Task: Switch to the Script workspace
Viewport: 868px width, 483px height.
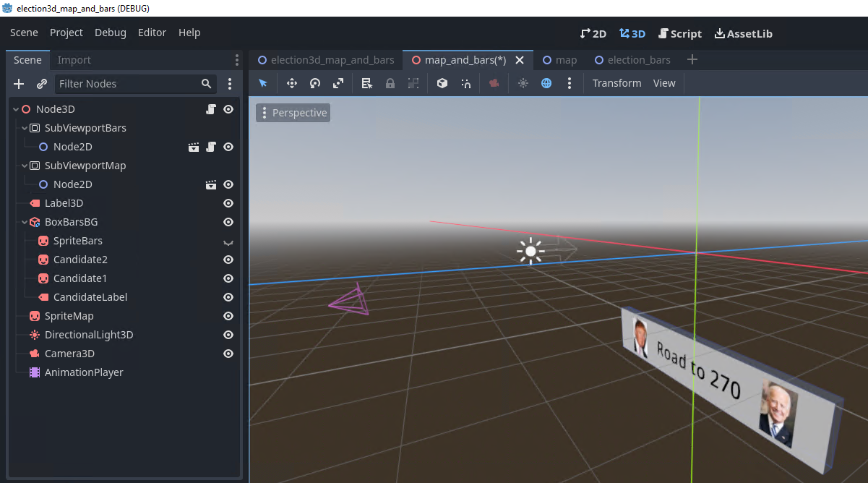Action: click(679, 33)
